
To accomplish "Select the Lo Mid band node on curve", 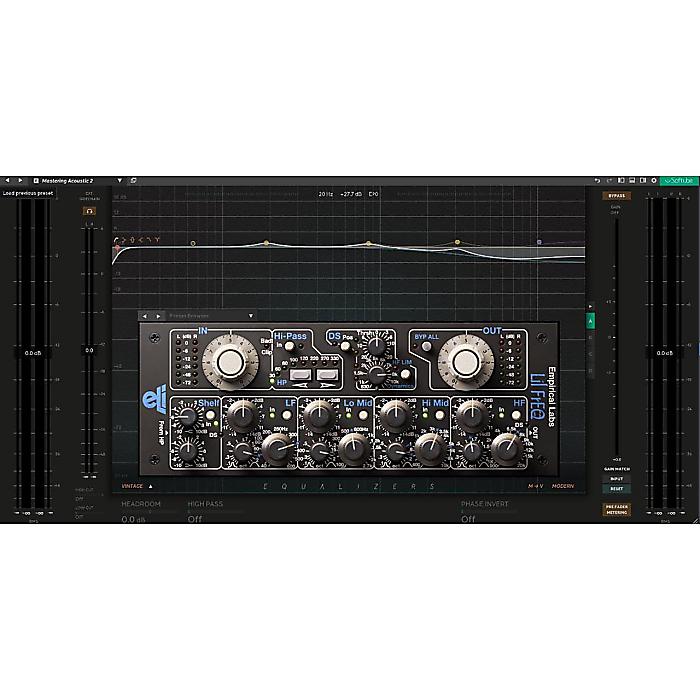I will click(x=368, y=243).
